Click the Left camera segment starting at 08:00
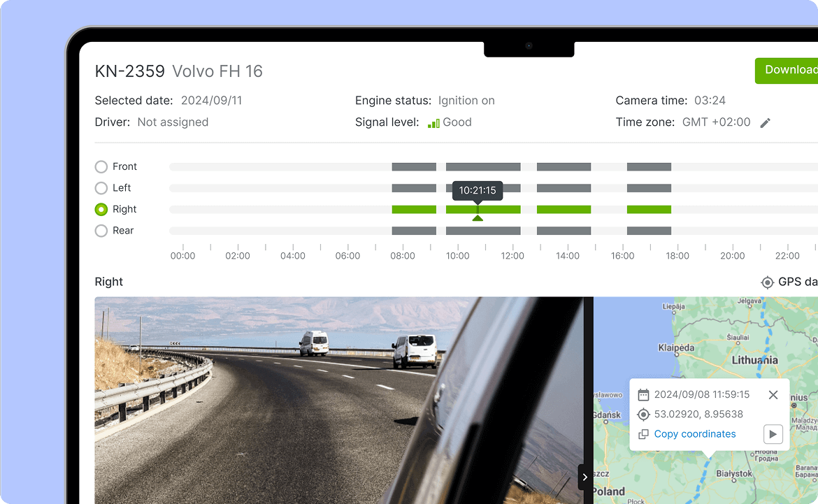Screen dimensions: 818x504 tap(414, 188)
